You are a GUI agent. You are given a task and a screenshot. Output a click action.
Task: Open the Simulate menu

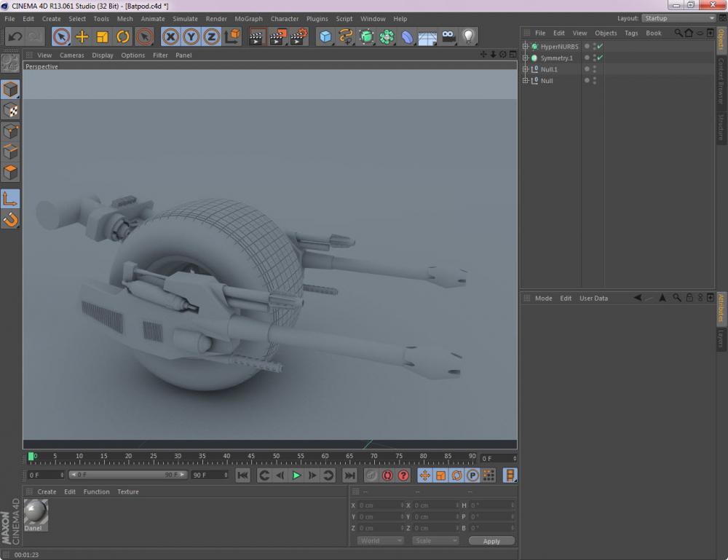tap(185, 19)
